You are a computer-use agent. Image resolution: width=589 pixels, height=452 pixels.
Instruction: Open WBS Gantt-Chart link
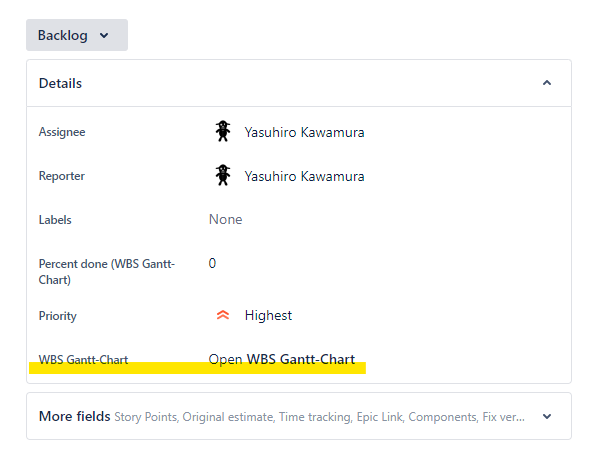(281, 359)
